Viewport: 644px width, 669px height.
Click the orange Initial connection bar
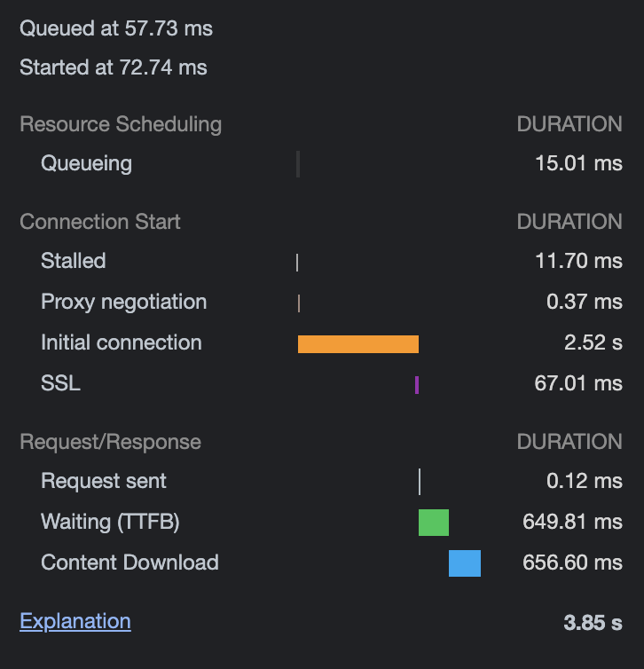coord(358,344)
